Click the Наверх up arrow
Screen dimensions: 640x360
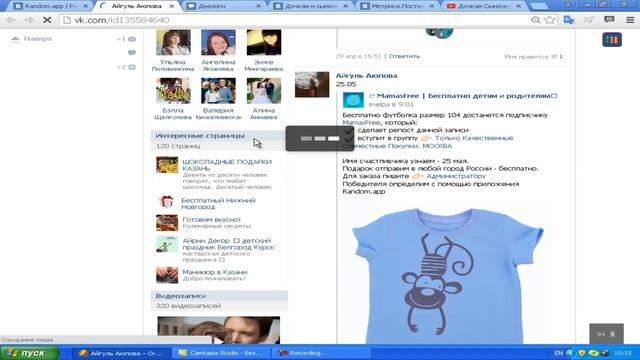(x=15, y=39)
